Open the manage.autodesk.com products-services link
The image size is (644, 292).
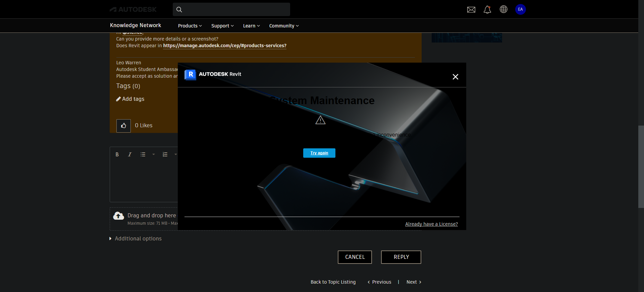pos(225,46)
